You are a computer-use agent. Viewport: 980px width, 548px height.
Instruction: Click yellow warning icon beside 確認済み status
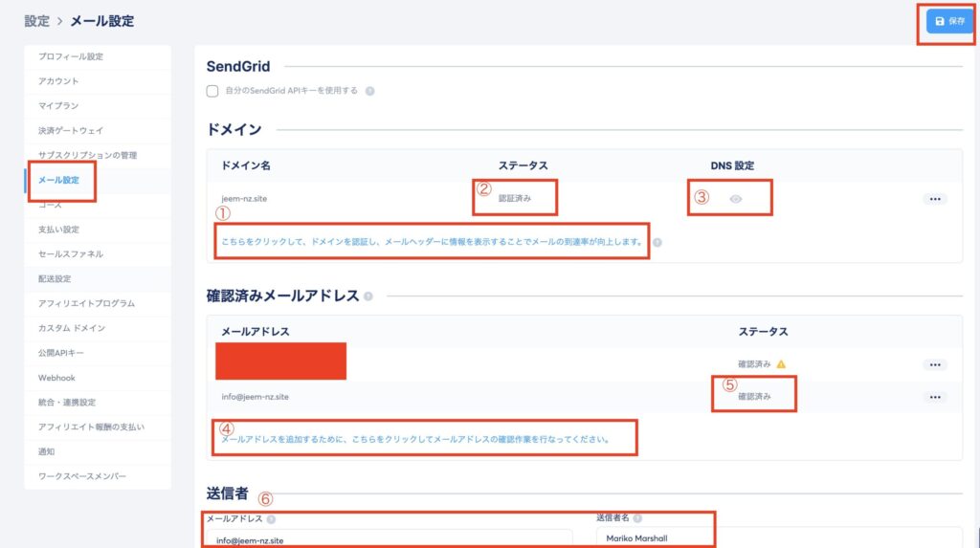(781, 364)
